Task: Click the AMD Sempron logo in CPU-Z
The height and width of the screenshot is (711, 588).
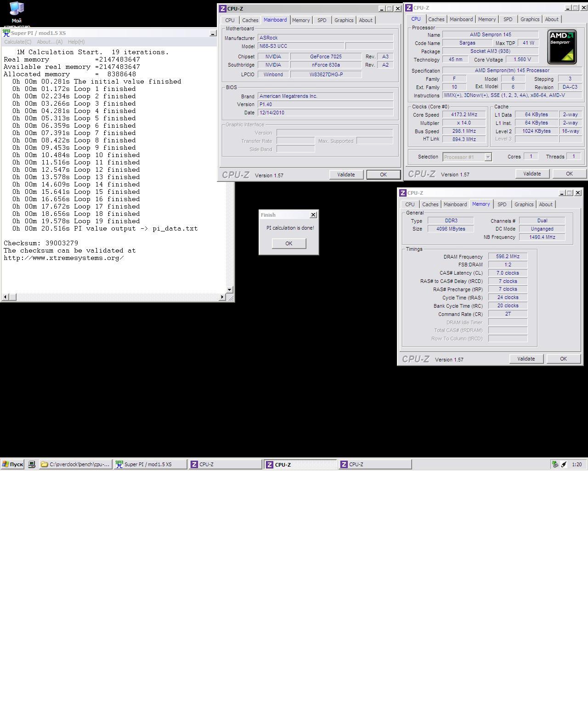Action: [562, 47]
